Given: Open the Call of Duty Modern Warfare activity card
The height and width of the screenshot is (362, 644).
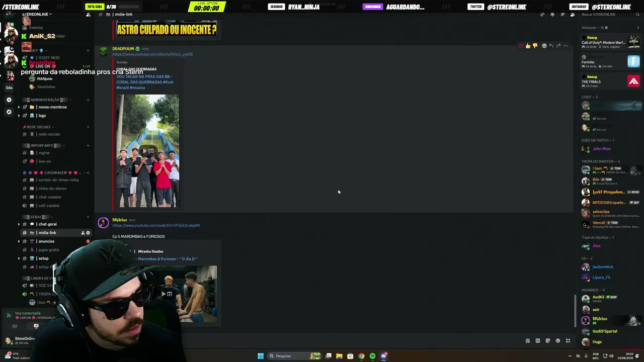Looking at the screenshot, I should coord(611,42).
